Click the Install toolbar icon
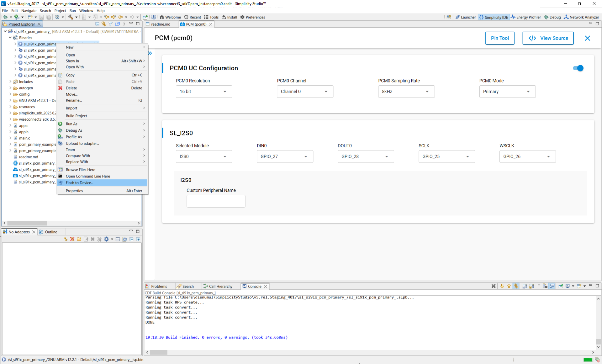This screenshot has height=364, width=602. click(x=229, y=17)
